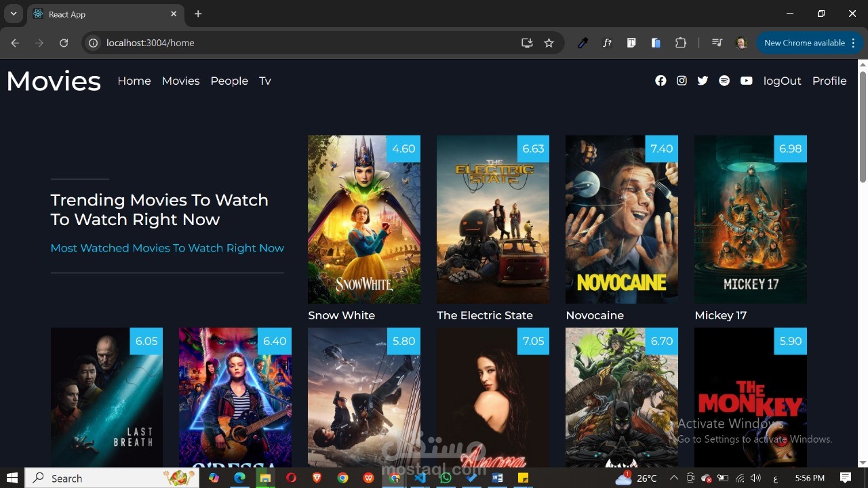
Task: Expand hidden system tray icons chevron
Action: (673, 478)
